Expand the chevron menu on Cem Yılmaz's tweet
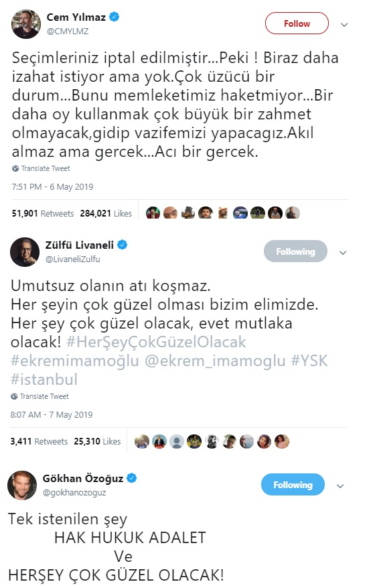 tap(344, 25)
